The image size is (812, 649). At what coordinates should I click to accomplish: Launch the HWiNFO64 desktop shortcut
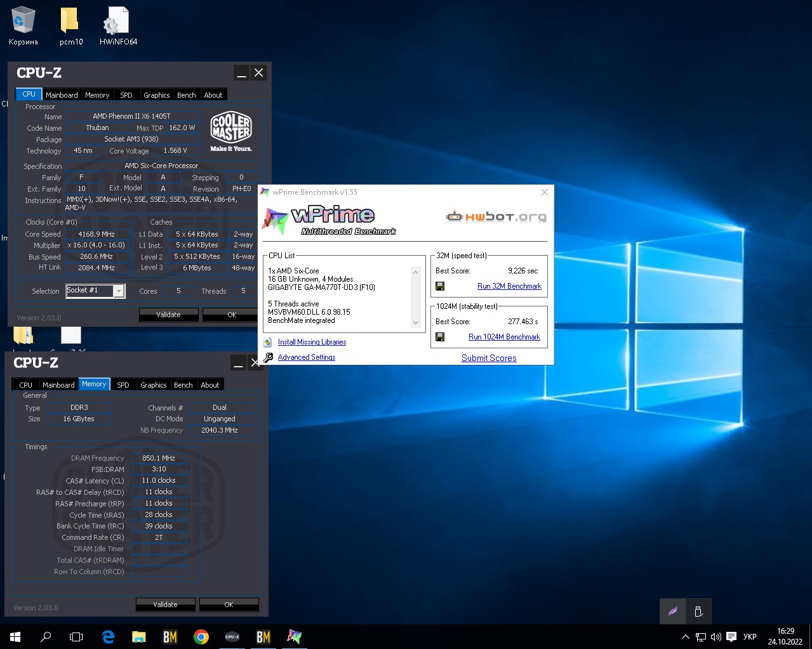(x=118, y=27)
